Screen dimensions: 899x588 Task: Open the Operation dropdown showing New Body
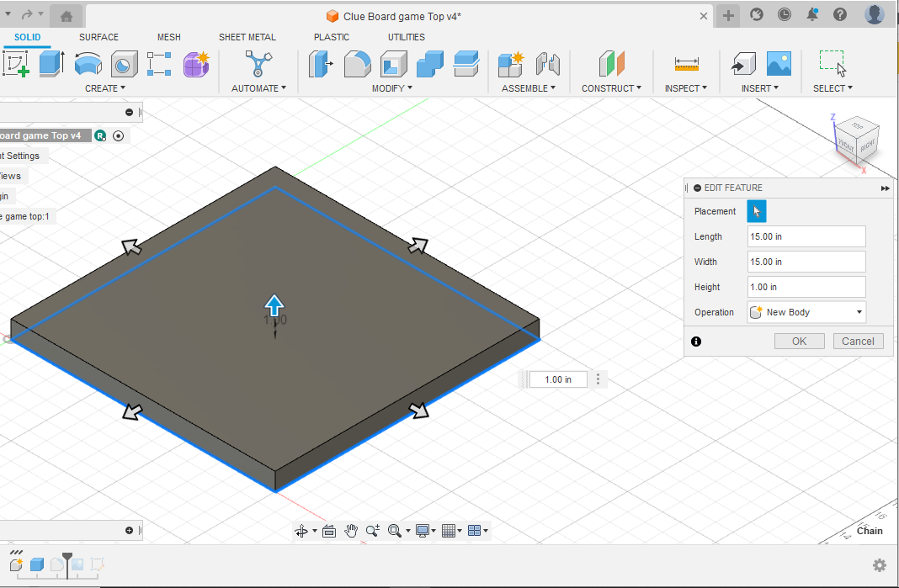point(806,312)
